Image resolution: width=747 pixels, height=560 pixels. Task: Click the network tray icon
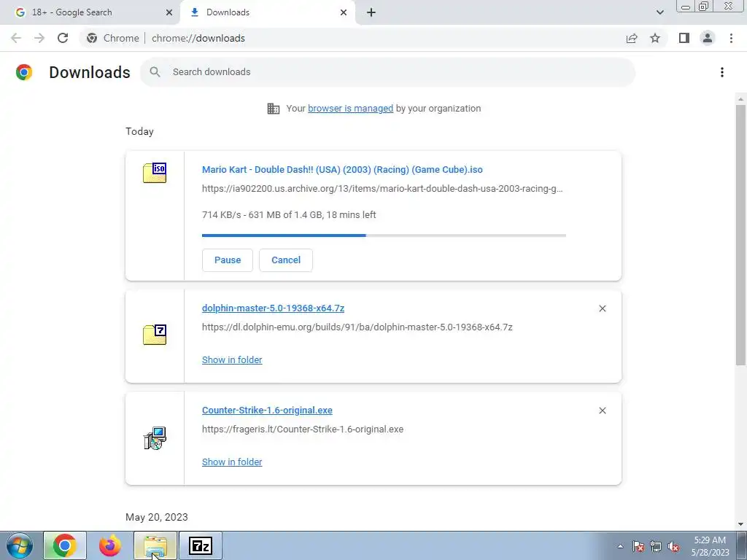[656, 546]
